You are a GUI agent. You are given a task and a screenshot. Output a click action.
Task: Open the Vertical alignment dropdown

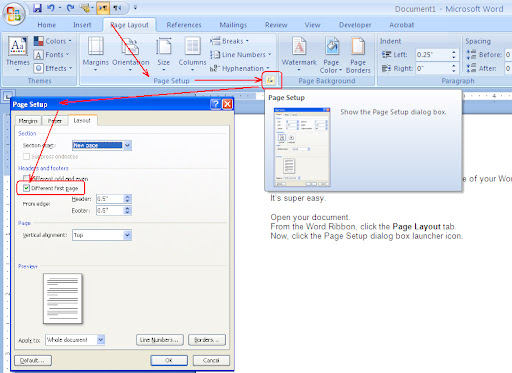click(x=102, y=235)
